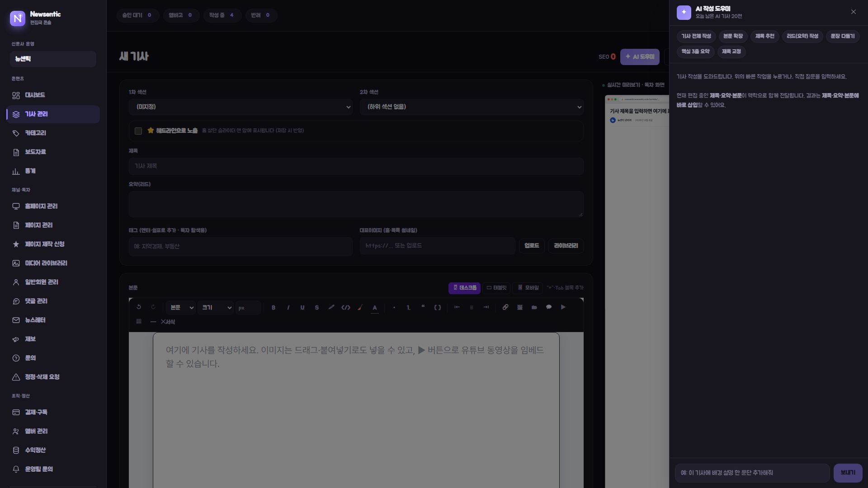This screenshot has width=868, height=488.
Task: Toggle bold formatting in the editor toolbar
Action: (274, 308)
